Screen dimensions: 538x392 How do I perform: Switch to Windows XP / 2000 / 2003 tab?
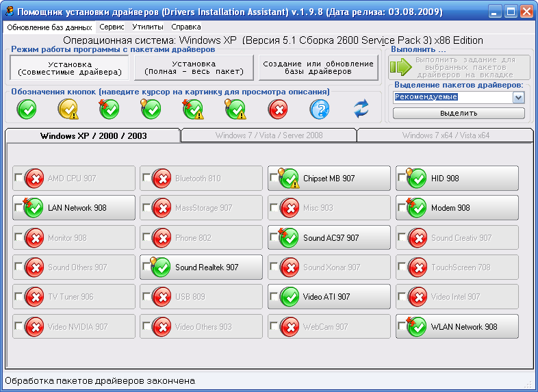[x=93, y=136]
